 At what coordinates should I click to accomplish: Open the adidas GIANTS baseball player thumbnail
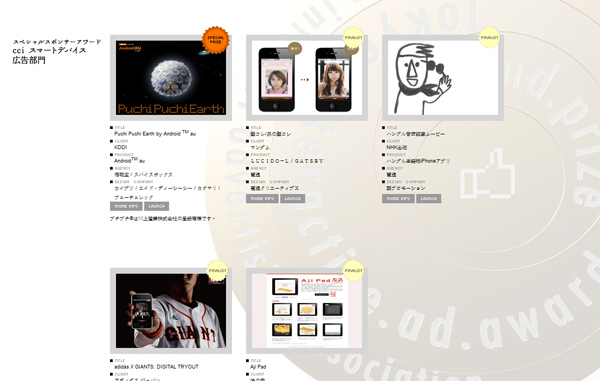click(171, 311)
